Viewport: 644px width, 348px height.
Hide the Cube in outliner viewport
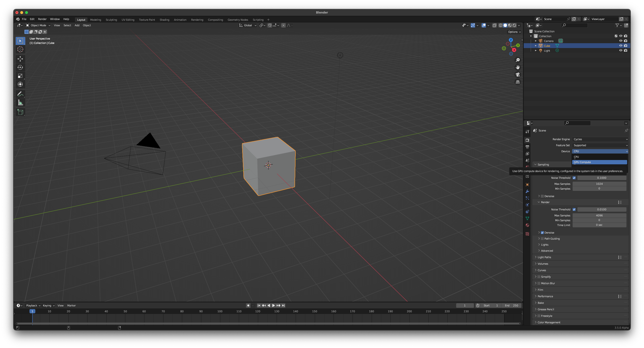point(620,46)
